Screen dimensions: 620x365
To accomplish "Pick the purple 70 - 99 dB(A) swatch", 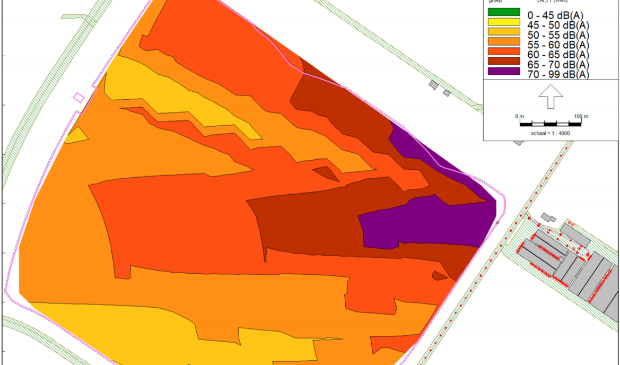I will (x=504, y=71).
